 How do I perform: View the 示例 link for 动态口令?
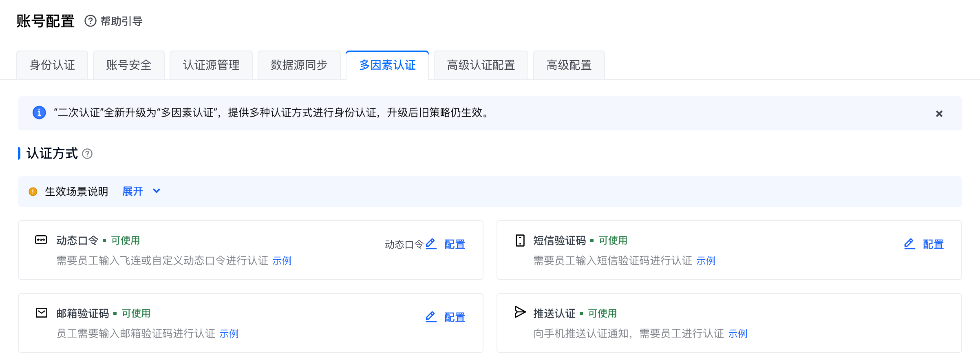coord(282,261)
